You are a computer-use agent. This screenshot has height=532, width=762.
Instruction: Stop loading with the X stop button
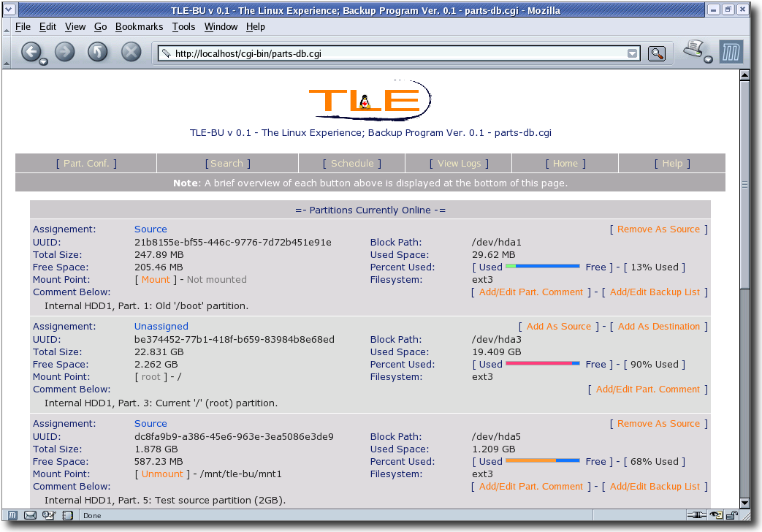[x=131, y=52]
